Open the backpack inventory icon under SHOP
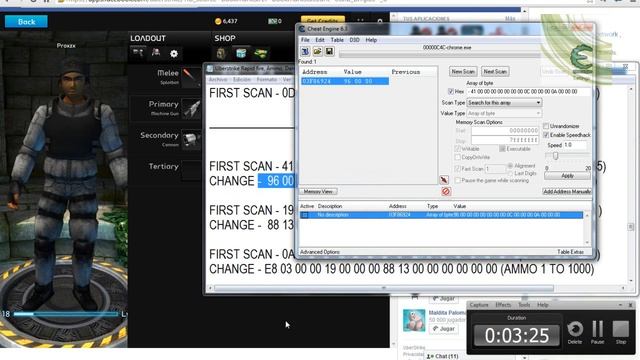This screenshot has height=360, width=640. point(221,53)
